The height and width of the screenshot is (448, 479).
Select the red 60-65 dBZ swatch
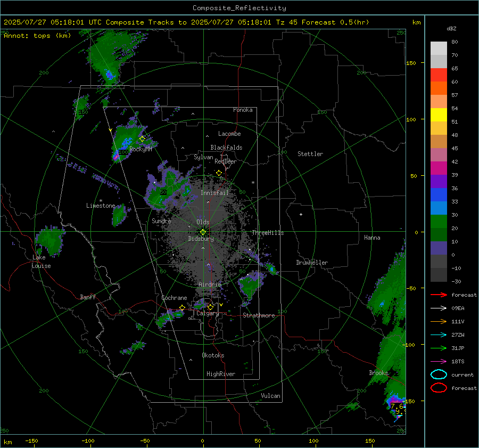(439, 75)
